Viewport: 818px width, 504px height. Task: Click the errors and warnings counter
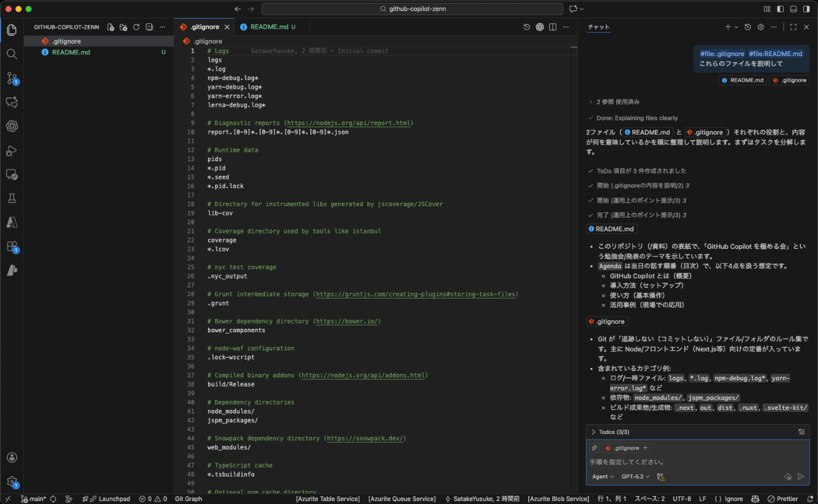[x=153, y=499]
